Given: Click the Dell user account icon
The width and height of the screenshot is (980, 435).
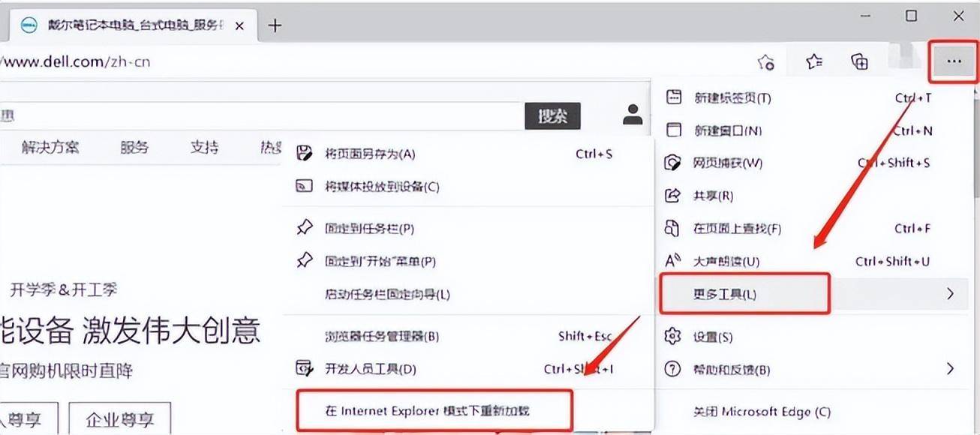Looking at the screenshot, I should pyautogui.click(x=633, y=114).
